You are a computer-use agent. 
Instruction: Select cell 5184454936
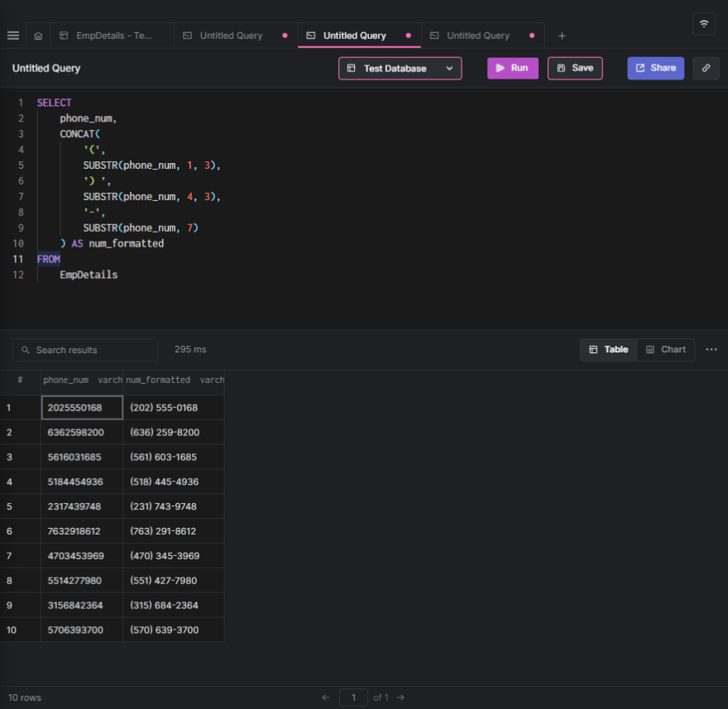coord(82,481)
